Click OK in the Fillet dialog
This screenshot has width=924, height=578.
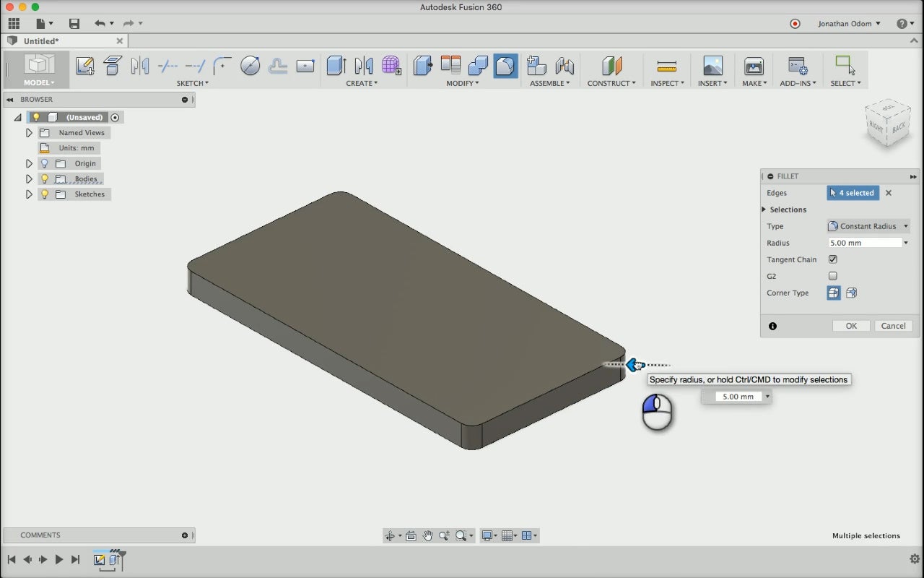(x=851, y=326)
